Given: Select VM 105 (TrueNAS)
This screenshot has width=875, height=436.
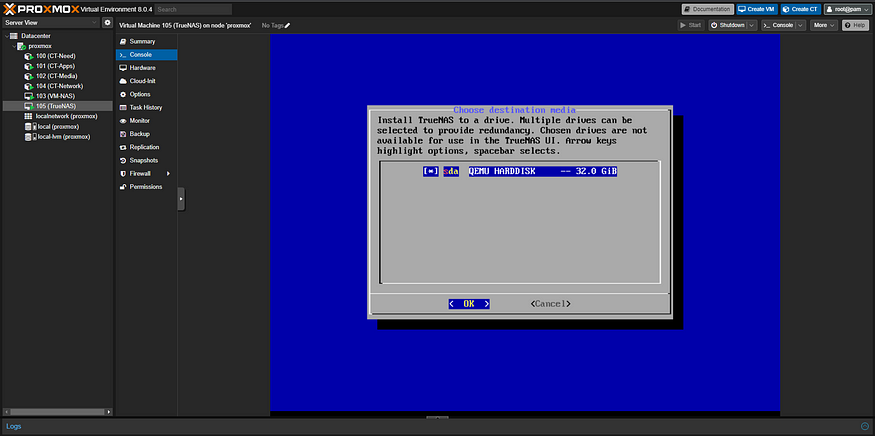Looking at the screenshot, I should coord(56,106).
